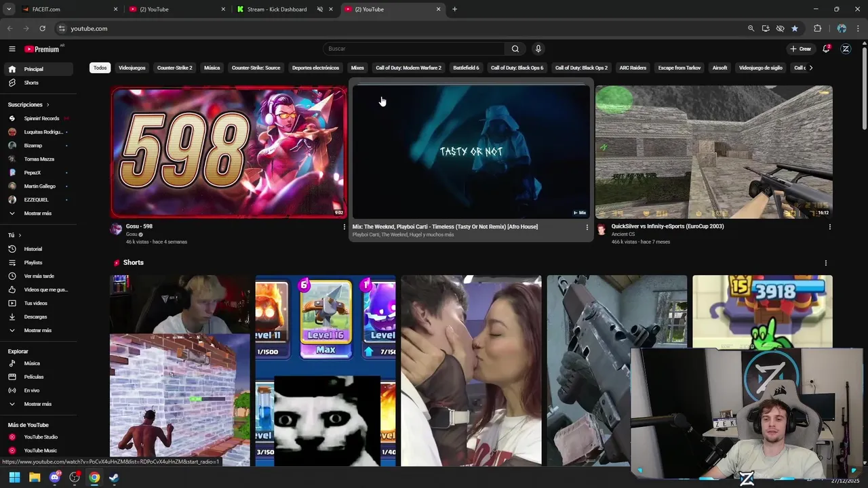This screenshot has height=488, width=868.
Task: Open Discord from the taskbar
Action: coord(55,477)
